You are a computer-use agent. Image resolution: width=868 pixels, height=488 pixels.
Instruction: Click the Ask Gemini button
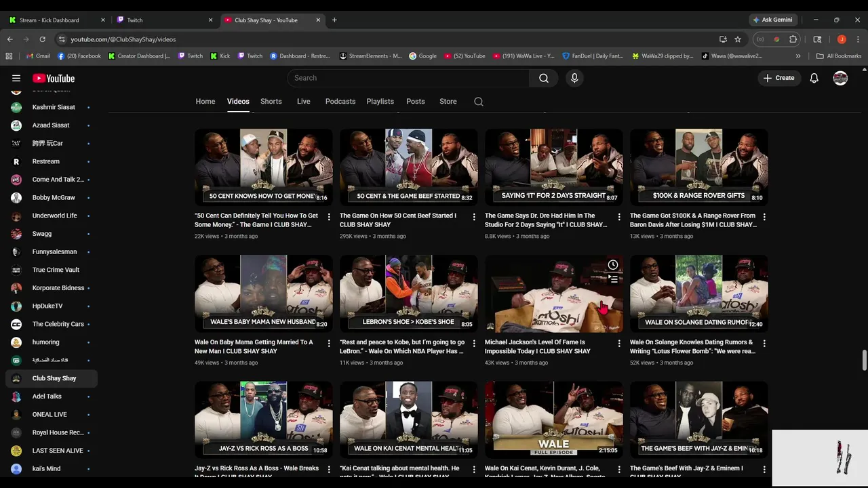coord(772,20)
